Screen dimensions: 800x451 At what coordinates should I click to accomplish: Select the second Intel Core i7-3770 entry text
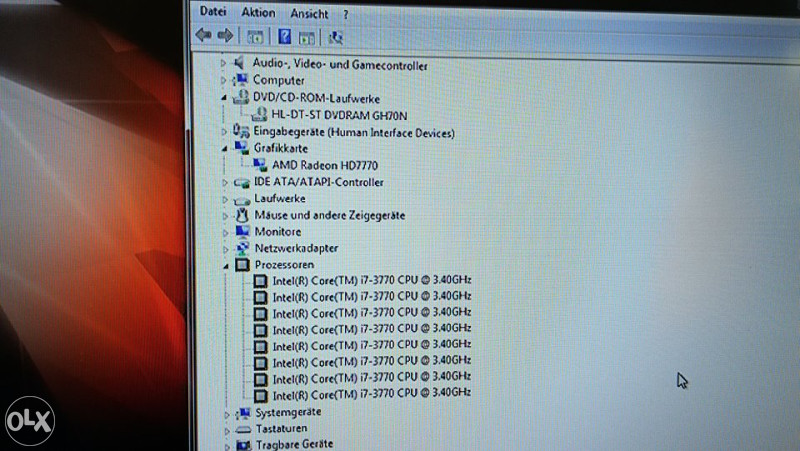click(x=371, y=296)
